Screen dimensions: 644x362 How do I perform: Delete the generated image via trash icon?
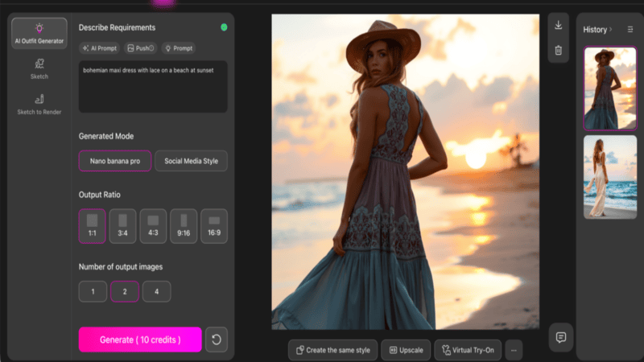[x=558, y=51]
